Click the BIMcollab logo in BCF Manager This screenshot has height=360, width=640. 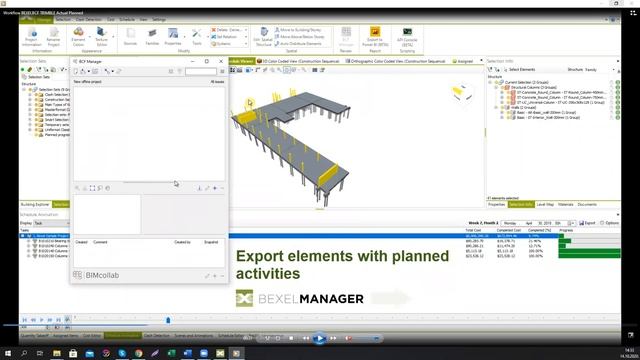[96, 275]
